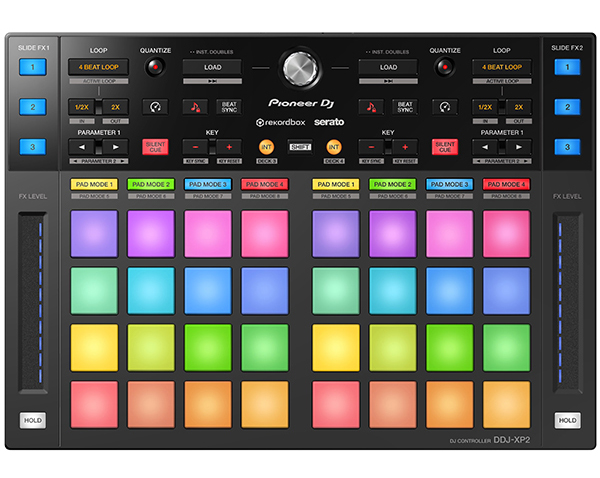
Task: Toggle the left deck Quantize button
Action: pyautogui.click(x=155, y=67)
